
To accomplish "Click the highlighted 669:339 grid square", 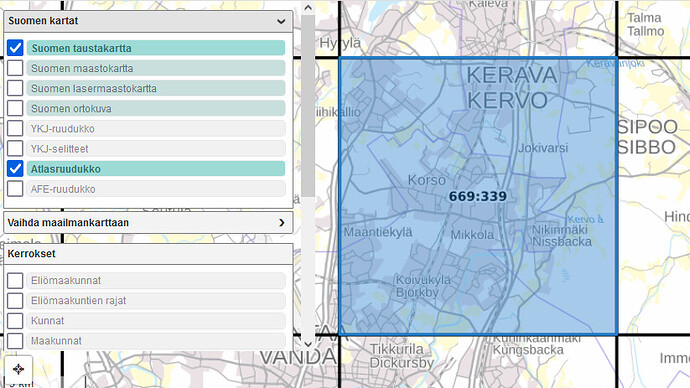I will (x=478, y=196).
